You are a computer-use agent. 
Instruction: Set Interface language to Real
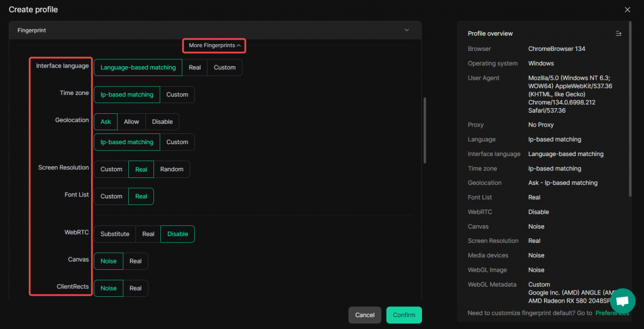[x=195, y=67]
